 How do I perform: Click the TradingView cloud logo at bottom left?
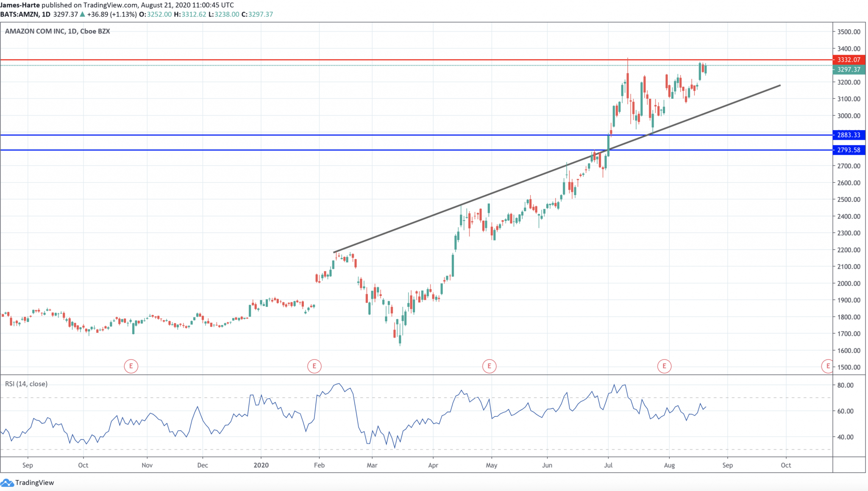[x=8, y=482]
